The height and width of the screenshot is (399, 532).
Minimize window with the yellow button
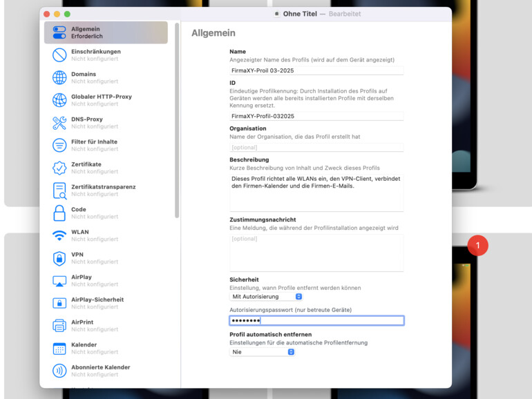click(x=57, y=14)
